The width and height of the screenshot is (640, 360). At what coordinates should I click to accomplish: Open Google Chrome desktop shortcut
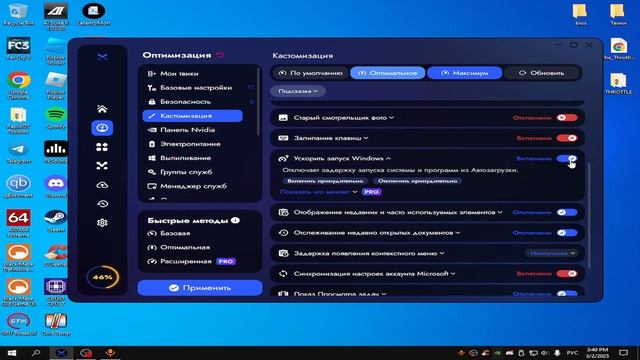pyautogui.click(x=18, y=84)
